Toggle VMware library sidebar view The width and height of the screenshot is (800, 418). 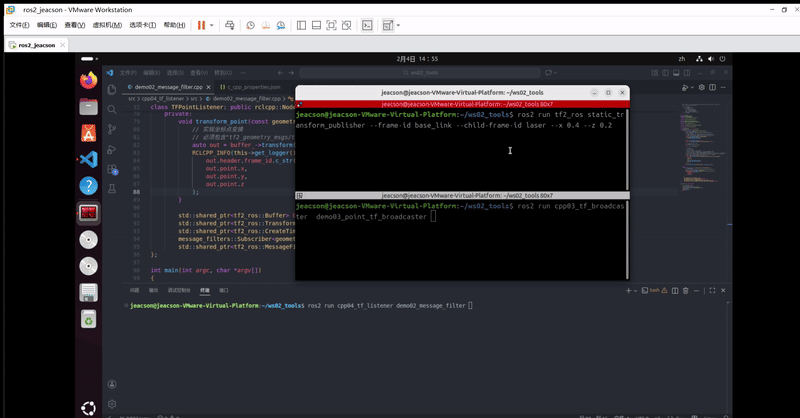click(x=302, y=25)
